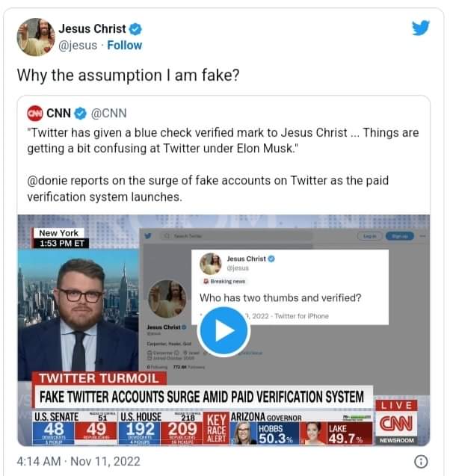Select the tweet text "Why the assumption I am fake?"
This screenshot has height=476, width=453.
(x=128, y=75)
